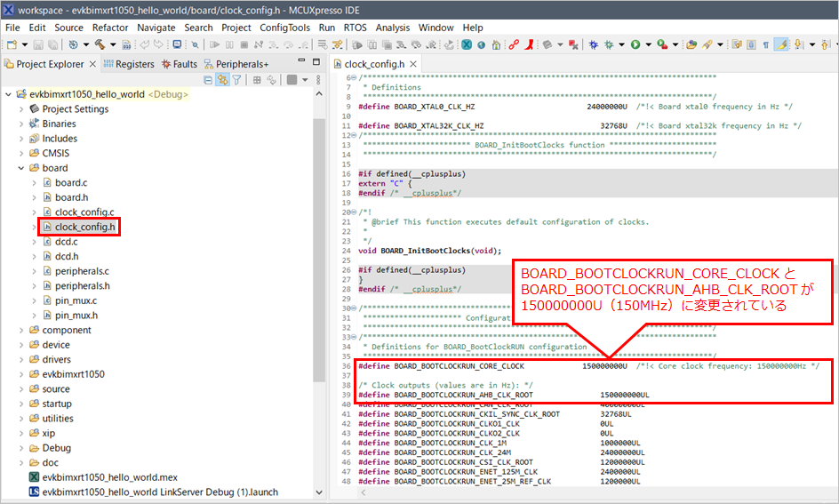Click the MCUXpresso X icon in toolbar
Screen dimensions: 839x504
tap(467, 45)
